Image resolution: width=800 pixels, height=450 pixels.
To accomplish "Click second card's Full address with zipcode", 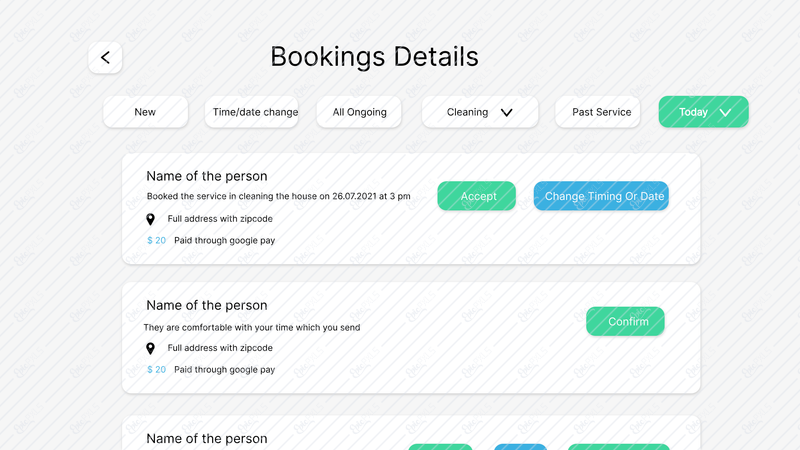I will 220,348.
